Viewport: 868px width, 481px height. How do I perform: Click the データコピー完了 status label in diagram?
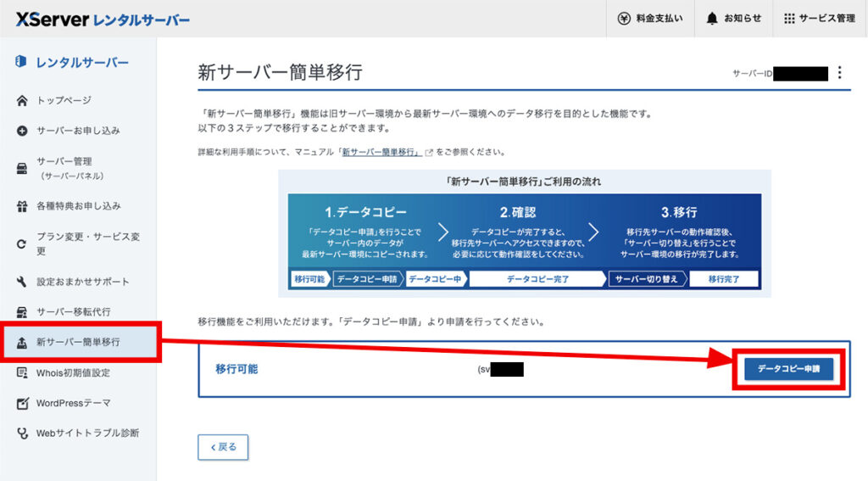point(537,279)
